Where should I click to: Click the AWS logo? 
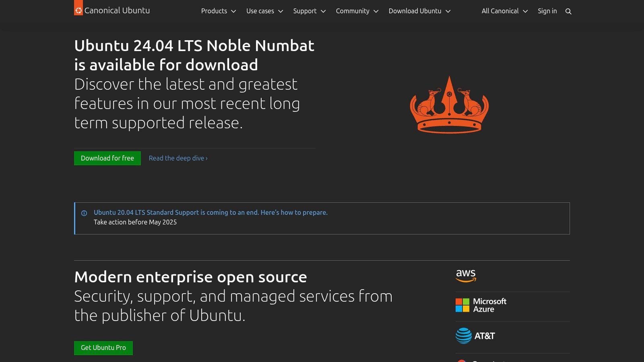pos(466,276)
